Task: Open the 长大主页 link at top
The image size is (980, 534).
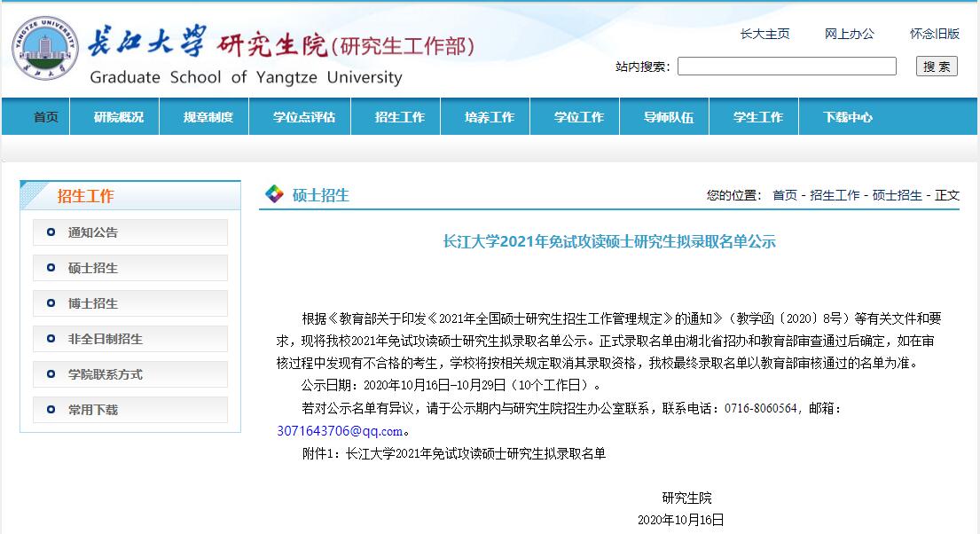Action: [x=765, y=34]
